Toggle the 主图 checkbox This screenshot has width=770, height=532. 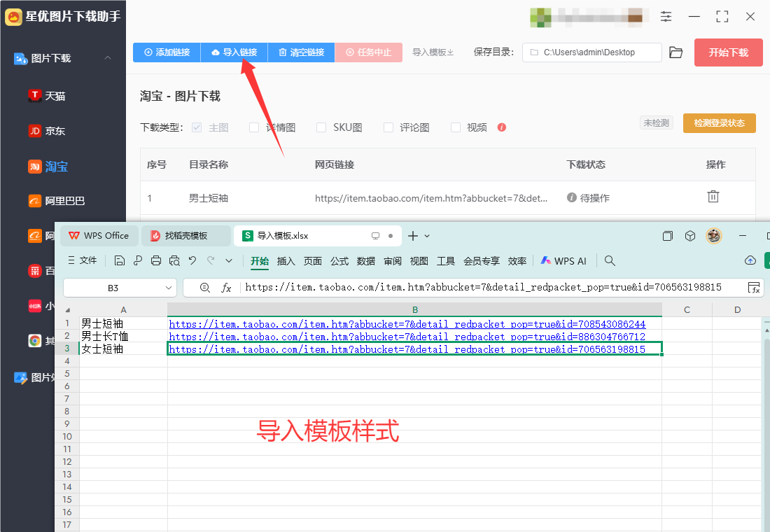point(197,127)
